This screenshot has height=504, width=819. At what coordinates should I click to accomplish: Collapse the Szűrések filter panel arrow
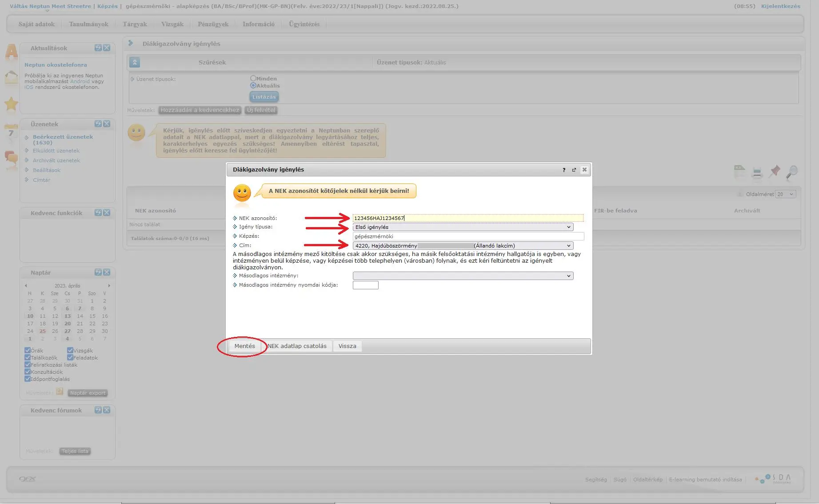click(135, 63)
